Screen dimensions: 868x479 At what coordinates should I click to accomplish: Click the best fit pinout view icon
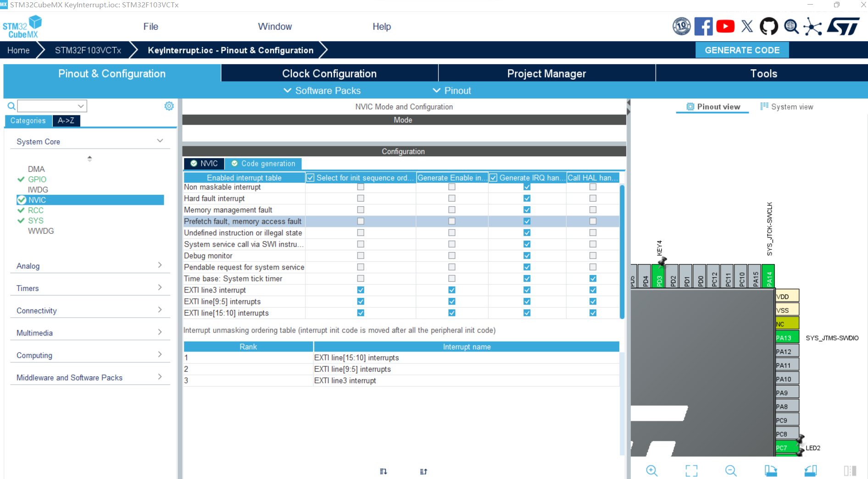coord(692,471)
